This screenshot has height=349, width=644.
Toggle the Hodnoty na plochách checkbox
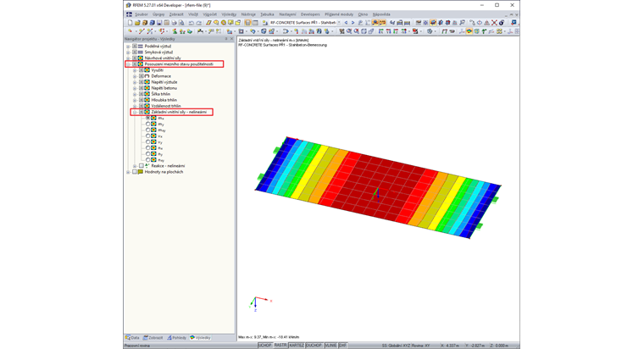(x=134, y=172)
